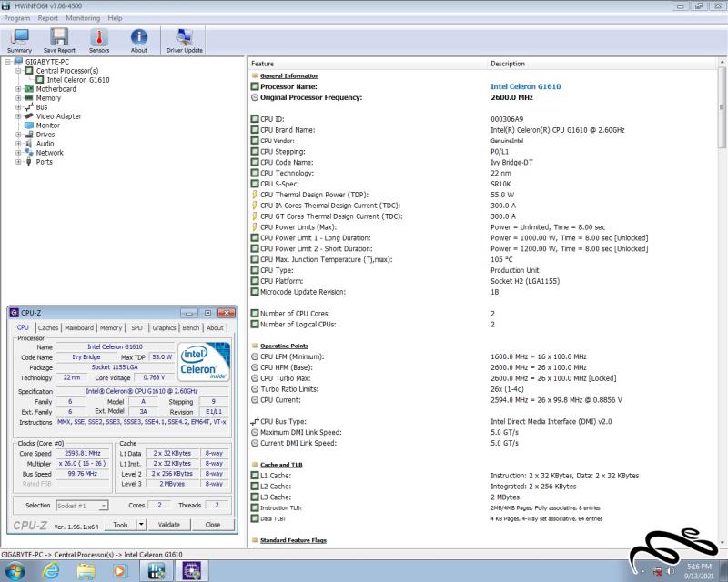728x582 pixels.
Task: Open the Socket #1 selection dropdown
Action: coord(82,505)
